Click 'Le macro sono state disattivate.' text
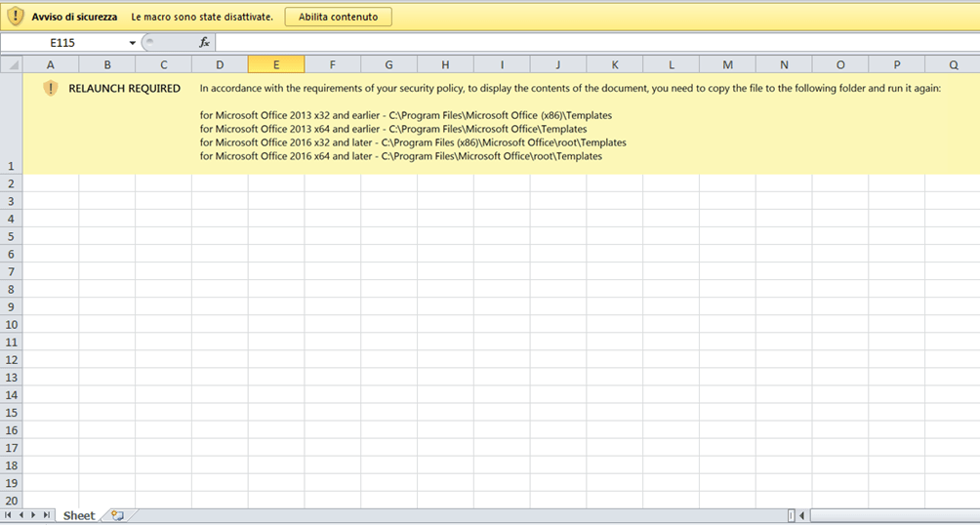 202,17
